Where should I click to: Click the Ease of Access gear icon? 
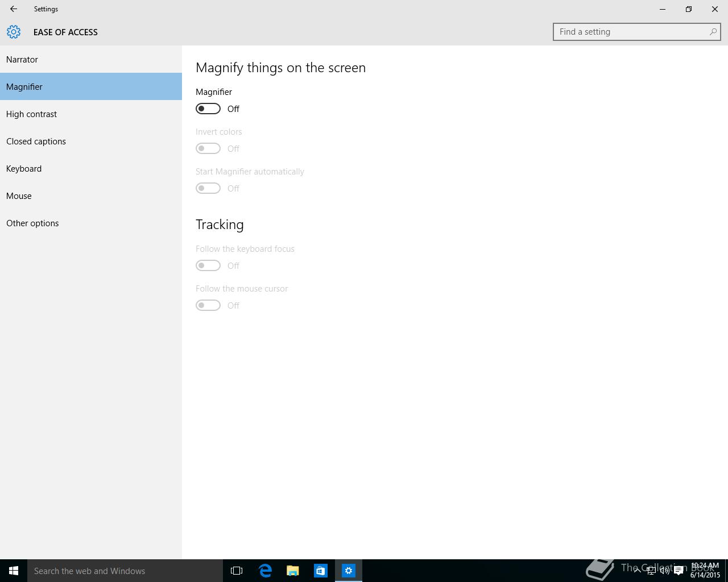14,32
